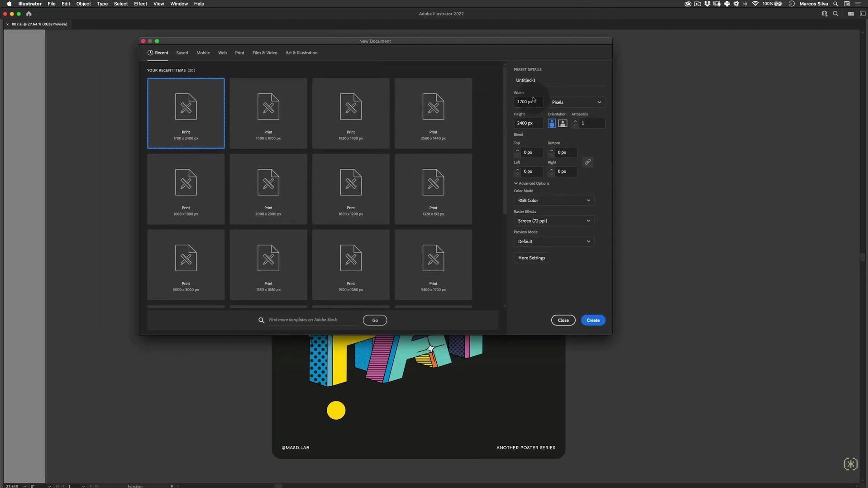This screenshot has width=868, height=488.
Task: Open the Pixels units dropdown
Action: point(576,102)
